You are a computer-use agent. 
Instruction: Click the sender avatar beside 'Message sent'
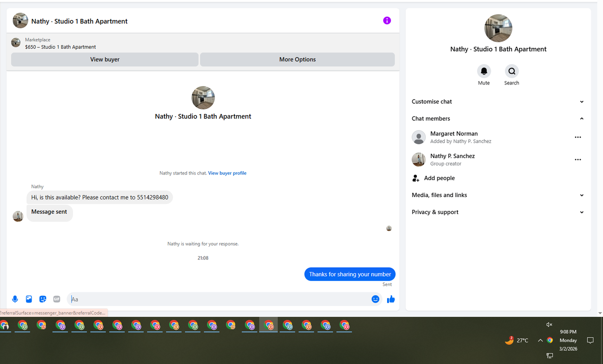coord(18,216)
